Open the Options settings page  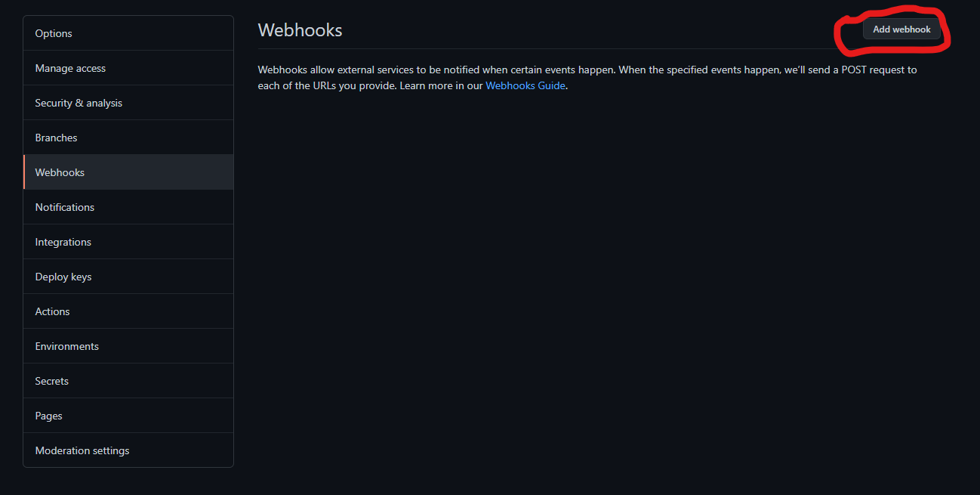[128, 33]
